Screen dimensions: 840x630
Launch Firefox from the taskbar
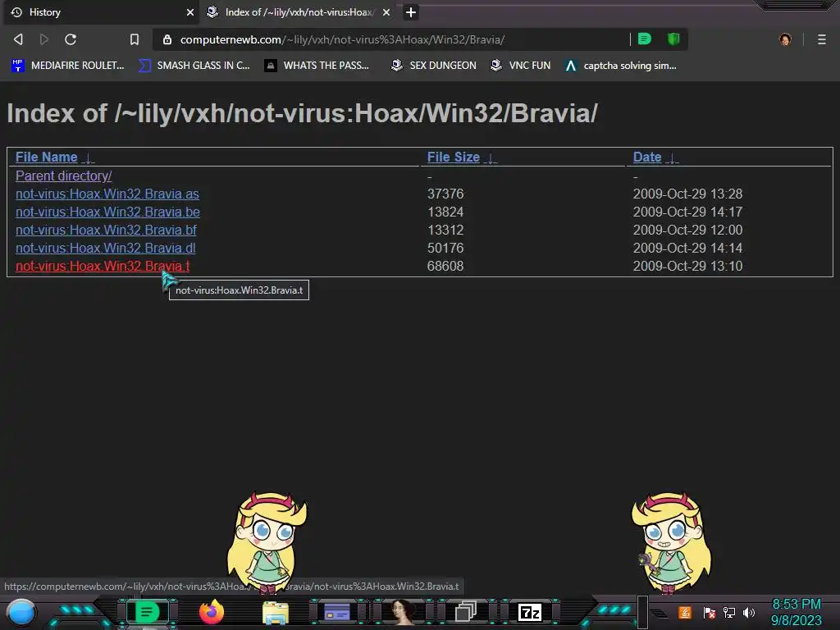pyautogui.click(x=212, y=612)
